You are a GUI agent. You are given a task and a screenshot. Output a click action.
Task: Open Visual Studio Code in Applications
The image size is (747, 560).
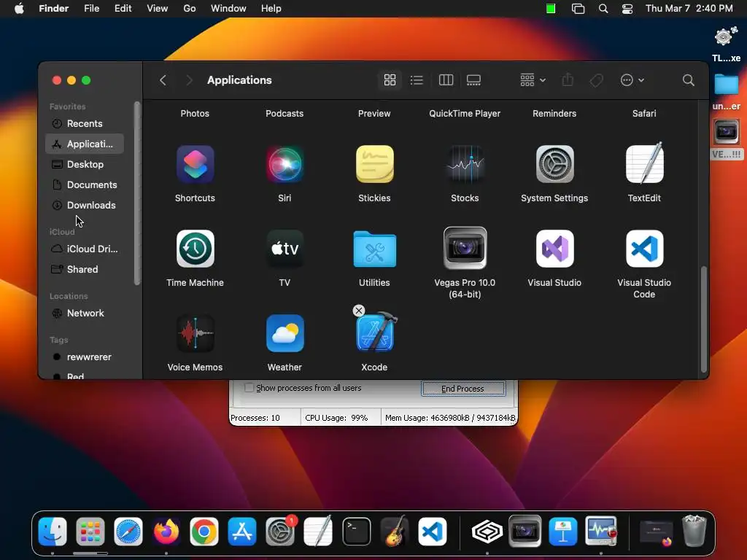pos(644,249)
